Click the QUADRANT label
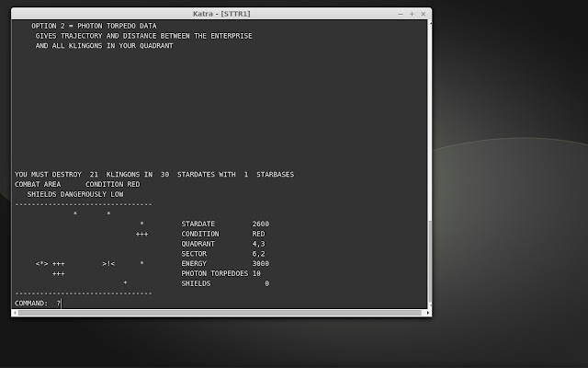588x368 pixels. click(x=198, y=244)
